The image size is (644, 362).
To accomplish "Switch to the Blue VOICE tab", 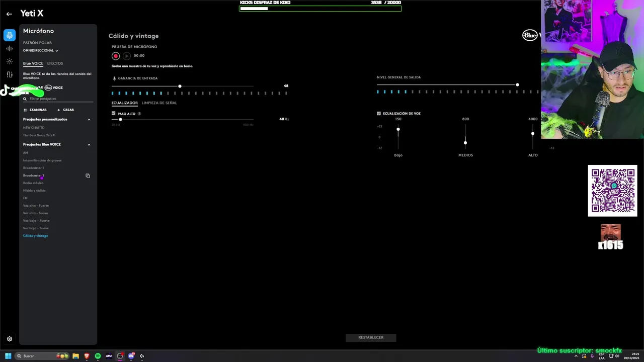I will pos(33,63).
